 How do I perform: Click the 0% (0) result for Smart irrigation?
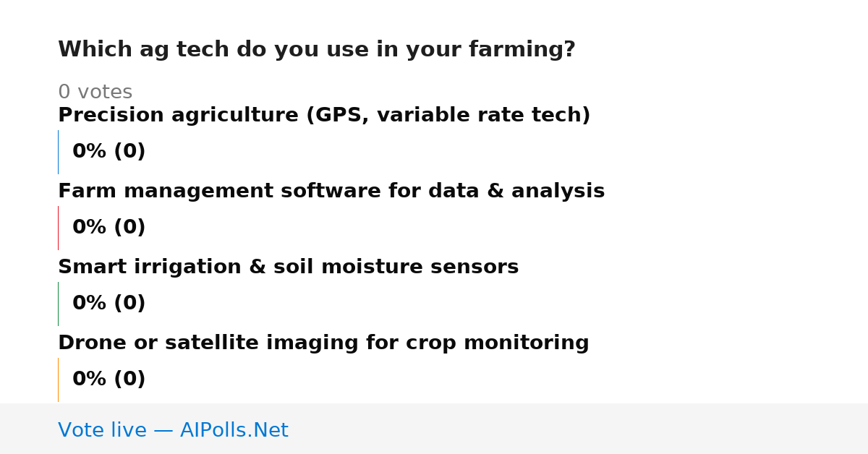point(109,304)
